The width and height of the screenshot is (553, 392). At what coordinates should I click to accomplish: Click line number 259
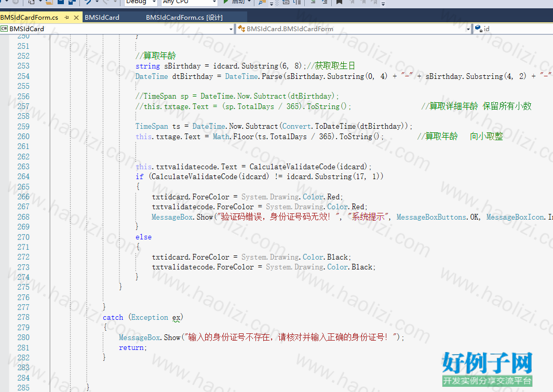pyautogui.click(x=23, y=127)
